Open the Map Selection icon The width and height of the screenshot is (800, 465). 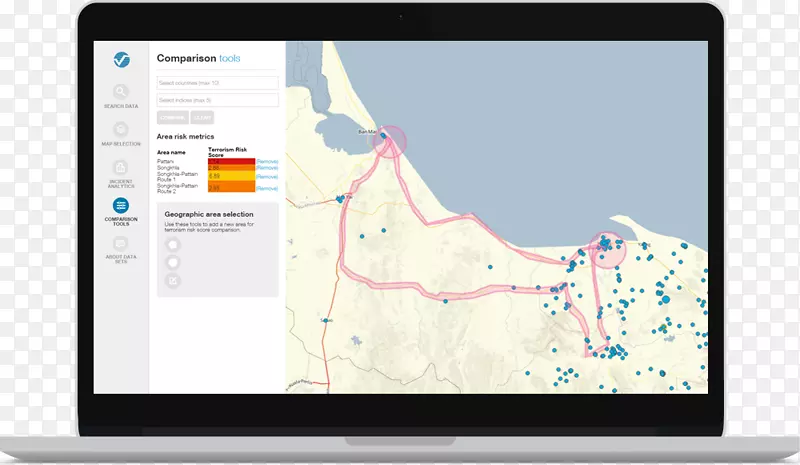click(121, 129)
